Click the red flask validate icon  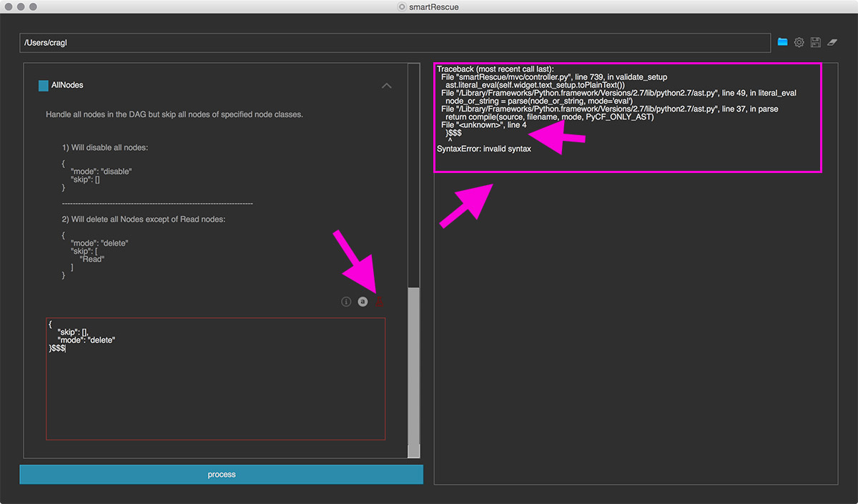tap(379, 302)
